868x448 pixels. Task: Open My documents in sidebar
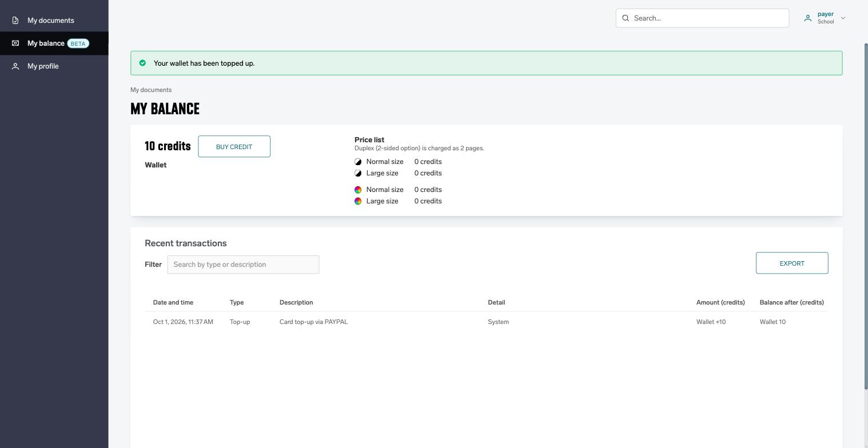tap(54, 21)
